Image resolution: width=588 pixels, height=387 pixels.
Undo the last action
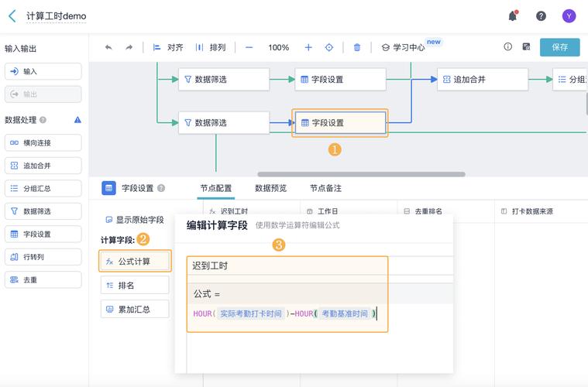pos(108,47)
